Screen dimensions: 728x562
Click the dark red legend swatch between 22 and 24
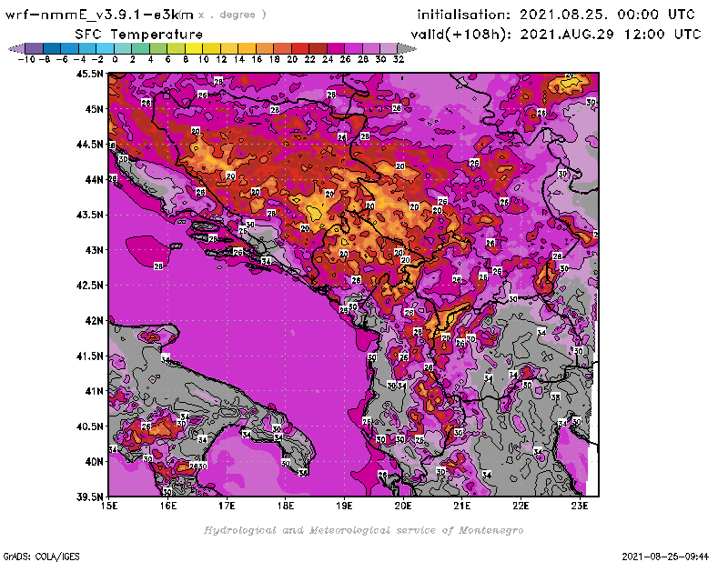[318, 48]
